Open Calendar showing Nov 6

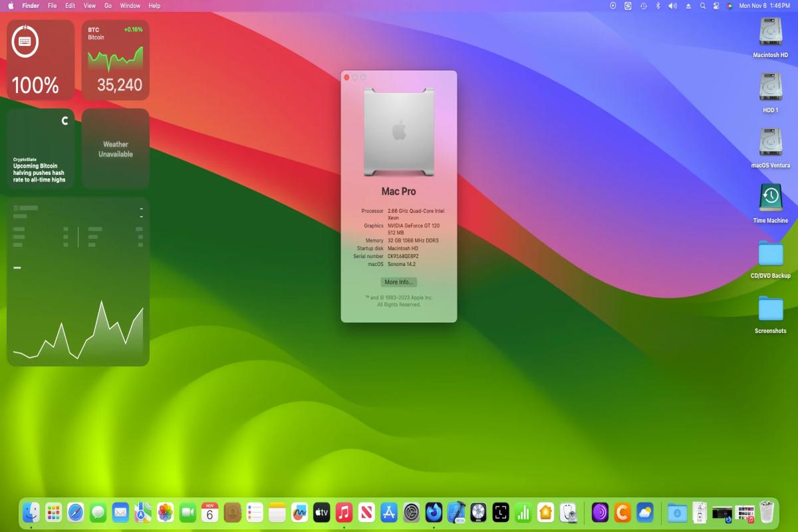click(210, 513)
